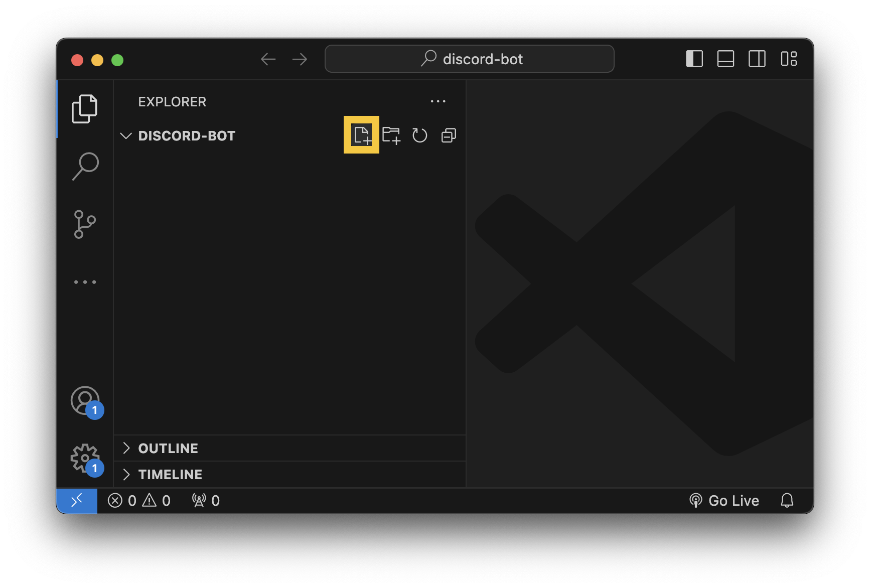Show additional views ellipsis in activity bar
Screen dimensions: 870x588
click(85, 282)
